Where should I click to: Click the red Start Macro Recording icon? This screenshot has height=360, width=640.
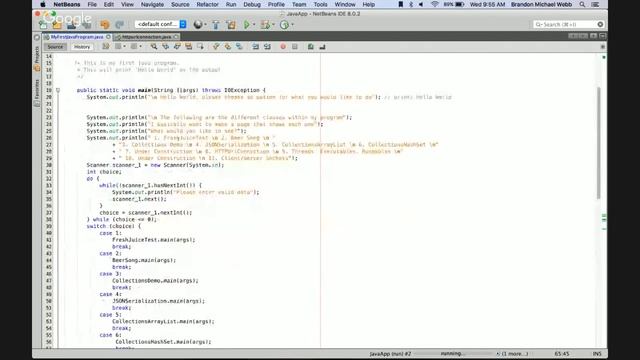click(x=283, y=47)
